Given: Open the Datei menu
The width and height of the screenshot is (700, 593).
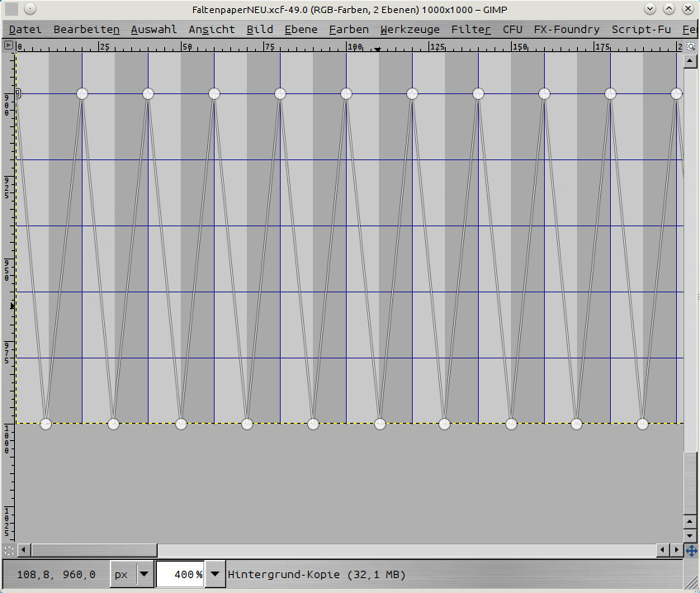Looking at the screenshot, I should pyautogui.click(x=25, y=29).
